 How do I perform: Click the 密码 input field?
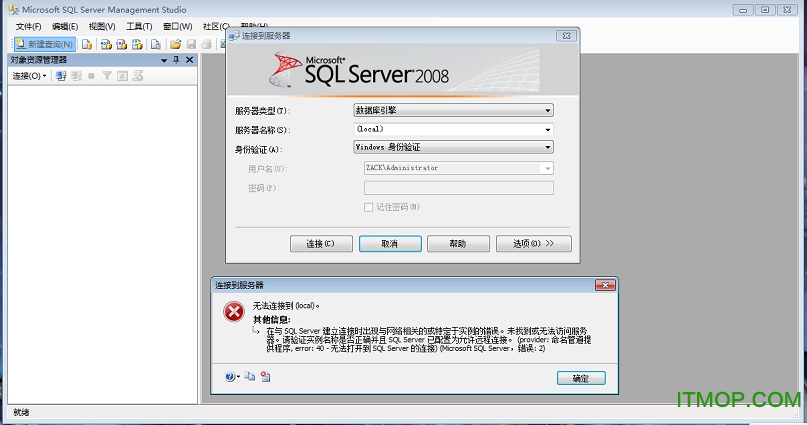click(x=459, y=188)
